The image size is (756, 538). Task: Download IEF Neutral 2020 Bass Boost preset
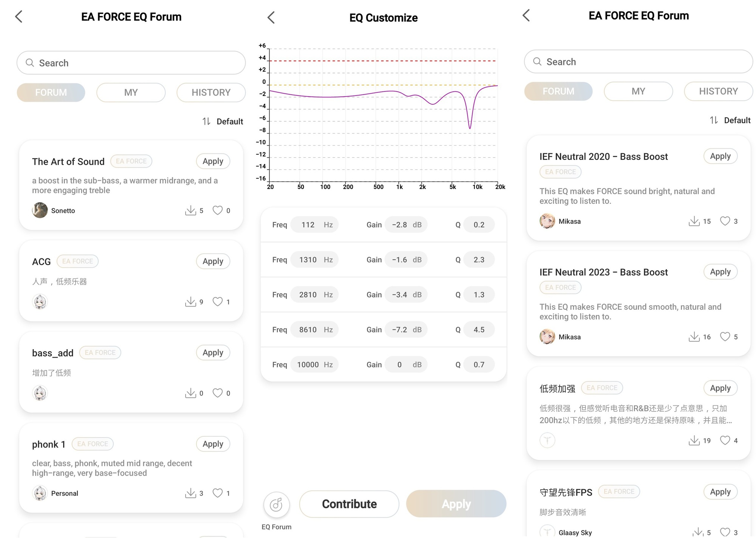(x=694, y=221)
